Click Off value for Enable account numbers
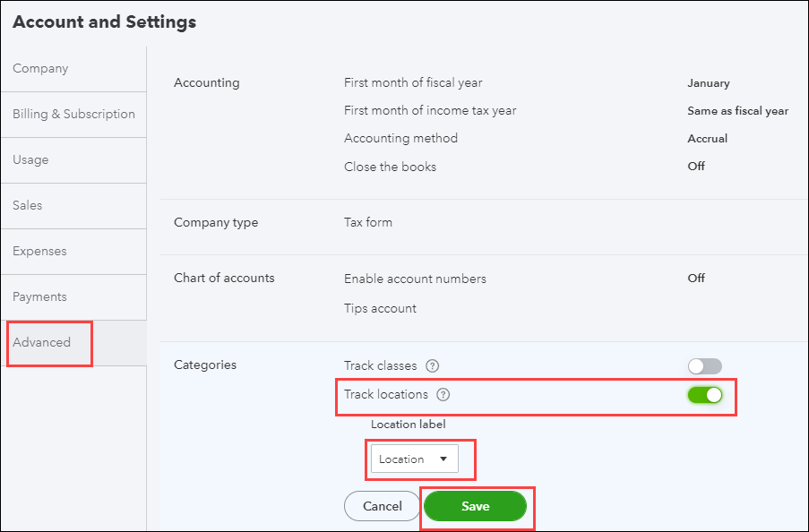This screenshot has width=809, height=532. coord(696,279)
